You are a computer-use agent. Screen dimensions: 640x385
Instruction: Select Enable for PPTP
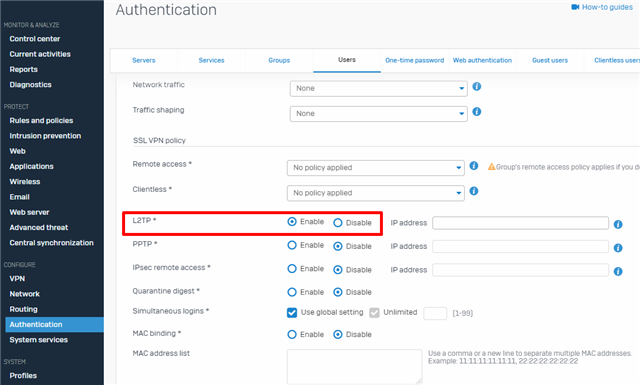(x=292, y=245)
